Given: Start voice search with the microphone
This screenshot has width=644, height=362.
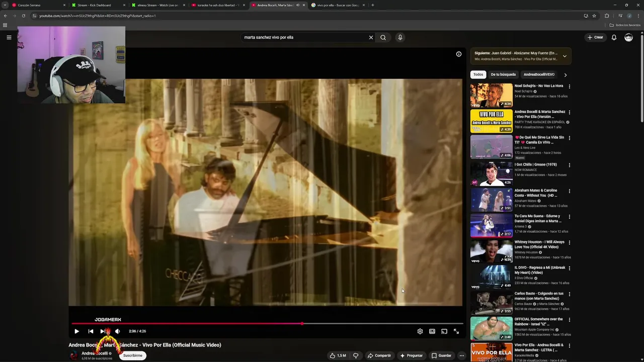Looking at the screenshot, I should [400, 37].
